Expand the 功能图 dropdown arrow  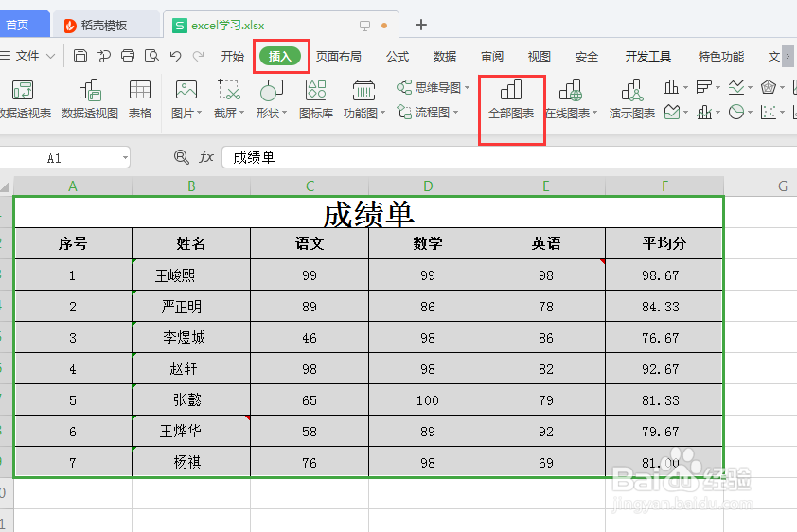pos(382,113)
